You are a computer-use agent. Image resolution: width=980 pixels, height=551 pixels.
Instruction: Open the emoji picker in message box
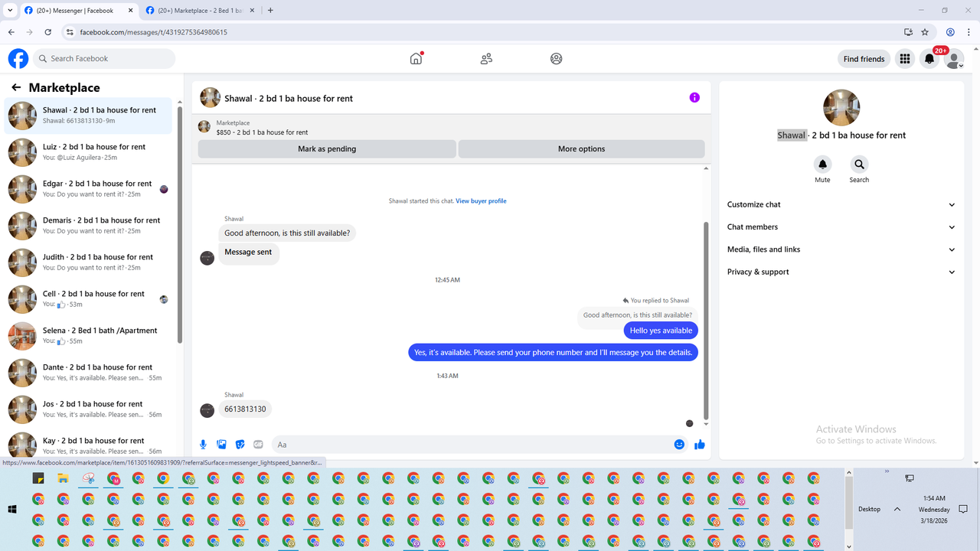click(679, 444)
